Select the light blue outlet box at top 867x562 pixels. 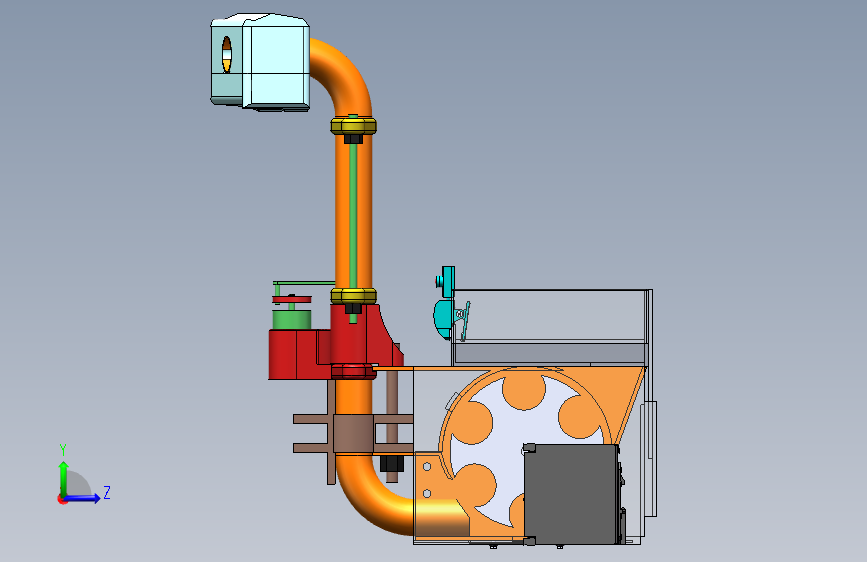click(259, 61)
